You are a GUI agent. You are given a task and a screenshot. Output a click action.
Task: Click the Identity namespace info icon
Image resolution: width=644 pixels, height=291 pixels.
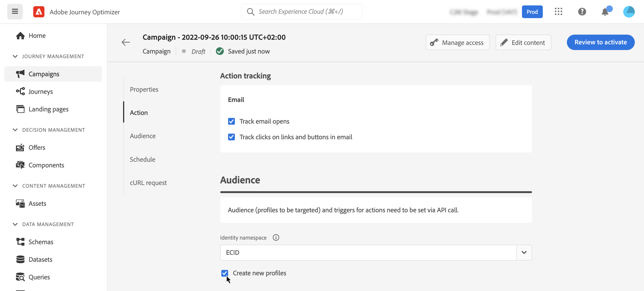tap(276, 237)
